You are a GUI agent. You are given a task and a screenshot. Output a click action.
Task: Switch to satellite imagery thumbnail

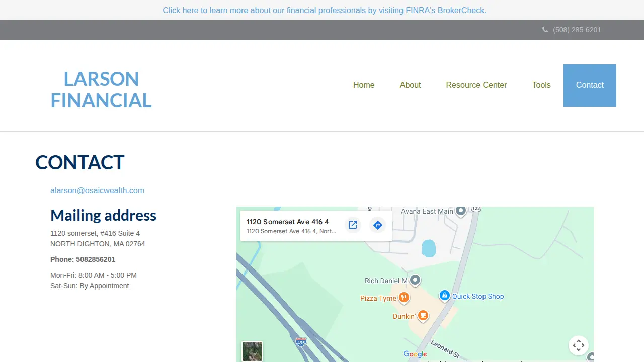coord(252,351)
